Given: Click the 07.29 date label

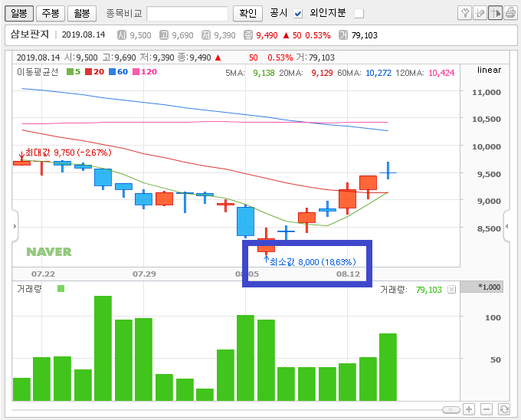Looking at the screenshot, I should coord(144,274).
